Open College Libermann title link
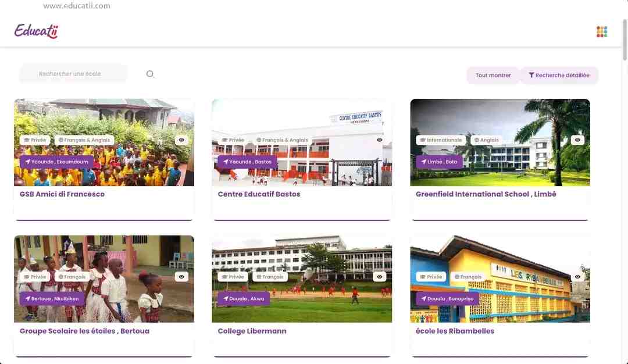The width and height of the screenshot is (628, 364). 252,331
